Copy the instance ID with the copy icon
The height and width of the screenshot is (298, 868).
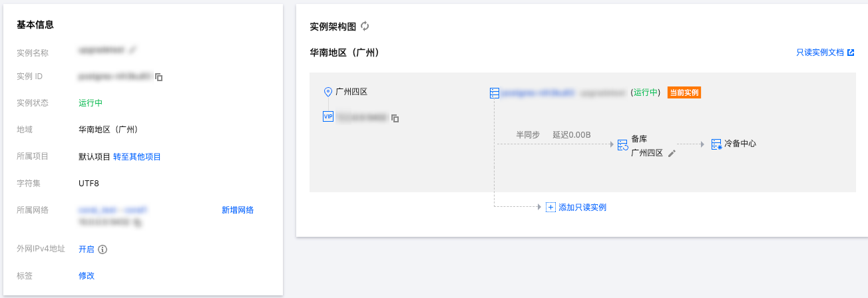click(159, 77)
